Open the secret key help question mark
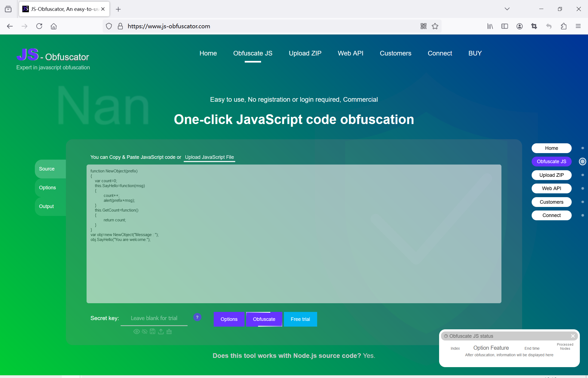The image size is (588, 378). 197,317
